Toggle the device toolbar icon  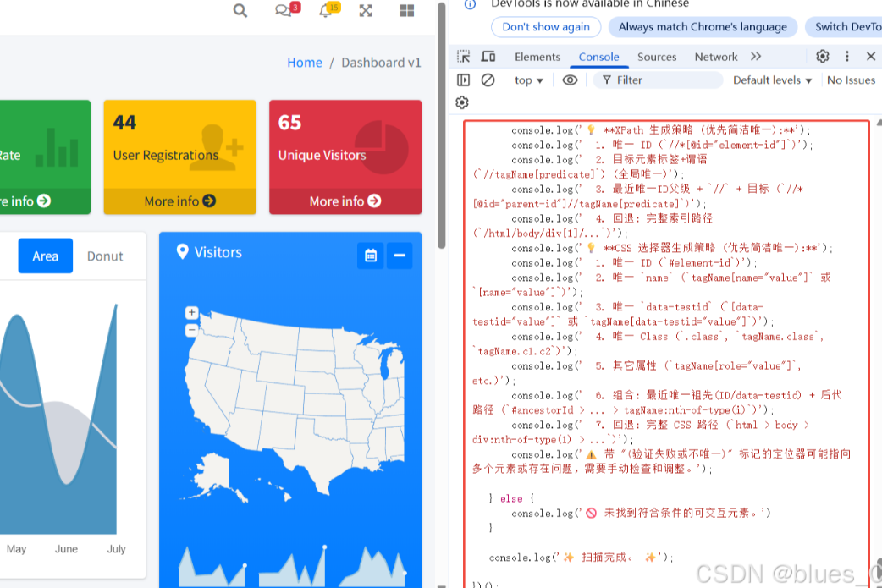pyautogui.click(x=488, y=56)
